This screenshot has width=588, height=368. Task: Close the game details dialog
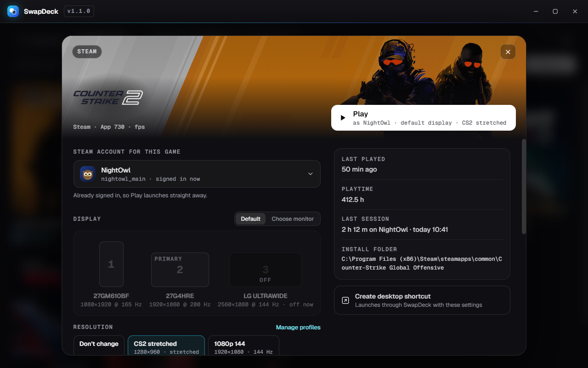508,52
